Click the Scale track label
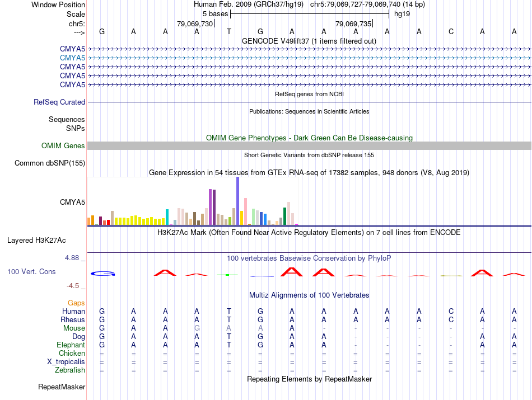 tap(76, 14)
